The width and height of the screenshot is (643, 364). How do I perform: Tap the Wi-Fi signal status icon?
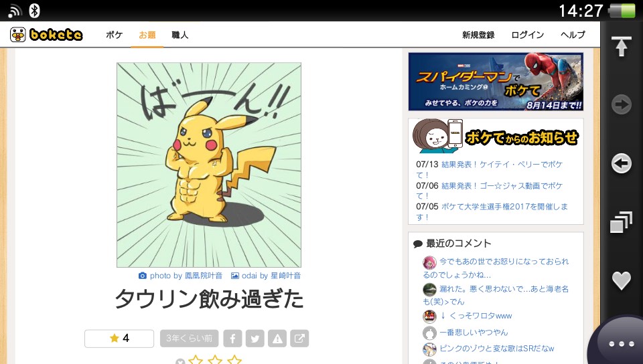pos(14,11)
